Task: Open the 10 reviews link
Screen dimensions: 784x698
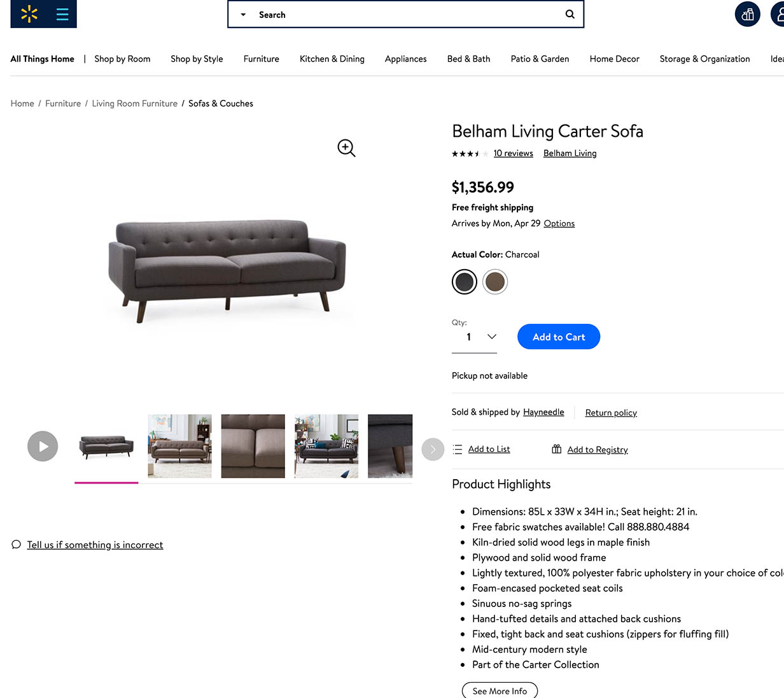Action: click(514, 153)
